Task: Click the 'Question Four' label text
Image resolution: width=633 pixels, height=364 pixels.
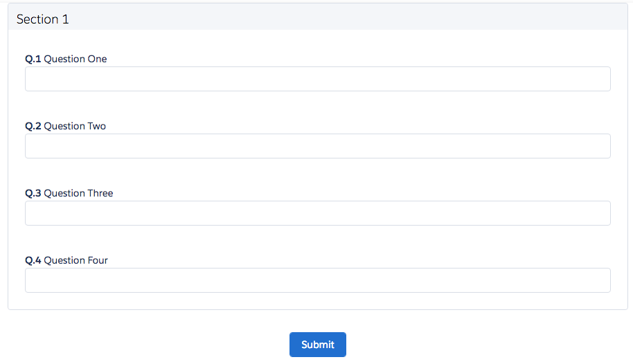Action: coord(76,260)
